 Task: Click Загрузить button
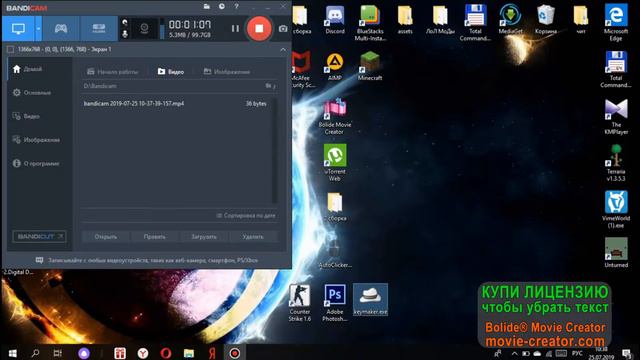[x=204, y=237]
